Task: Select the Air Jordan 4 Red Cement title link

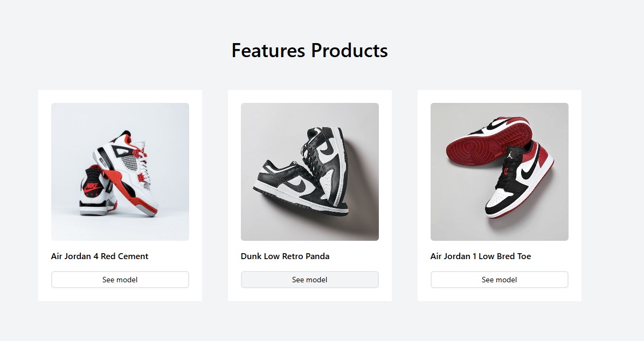Action: coord(99,256)
